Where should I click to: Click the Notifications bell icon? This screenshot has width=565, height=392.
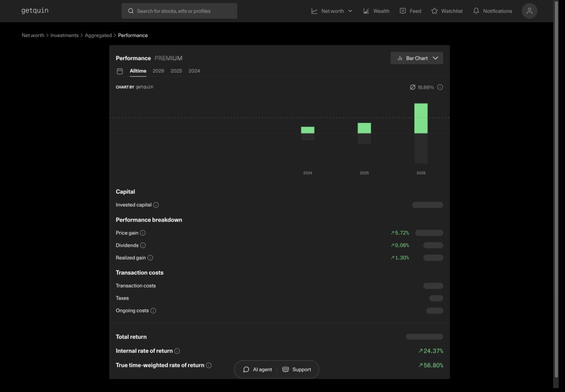(476, 11)
